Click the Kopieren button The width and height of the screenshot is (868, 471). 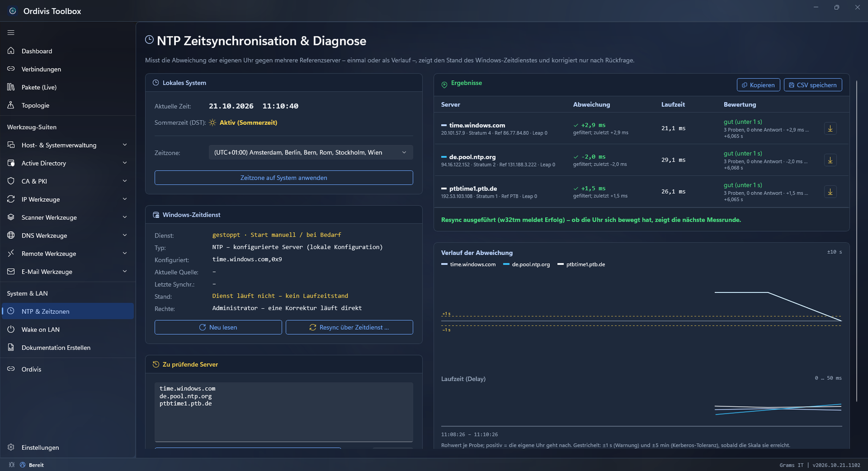[x=758, y=85]
